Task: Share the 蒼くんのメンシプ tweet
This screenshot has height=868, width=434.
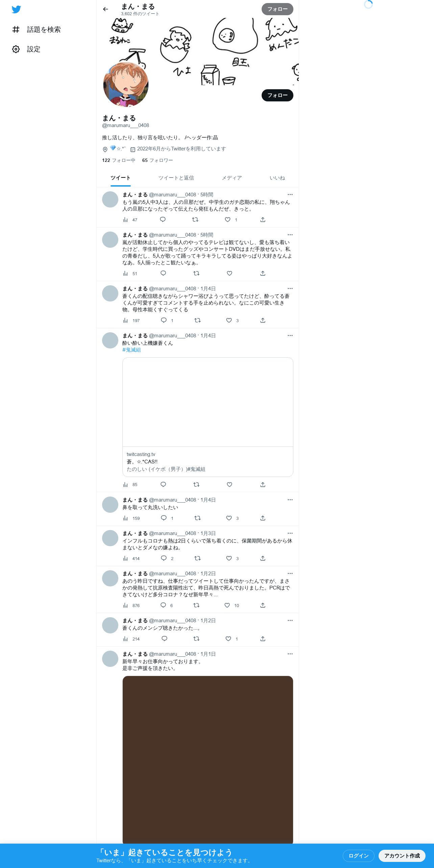Action: [x=263, y=639]
